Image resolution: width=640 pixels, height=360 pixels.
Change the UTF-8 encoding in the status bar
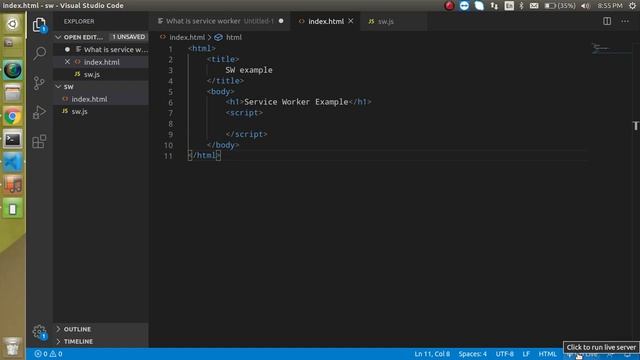click(x=504, y=354)
